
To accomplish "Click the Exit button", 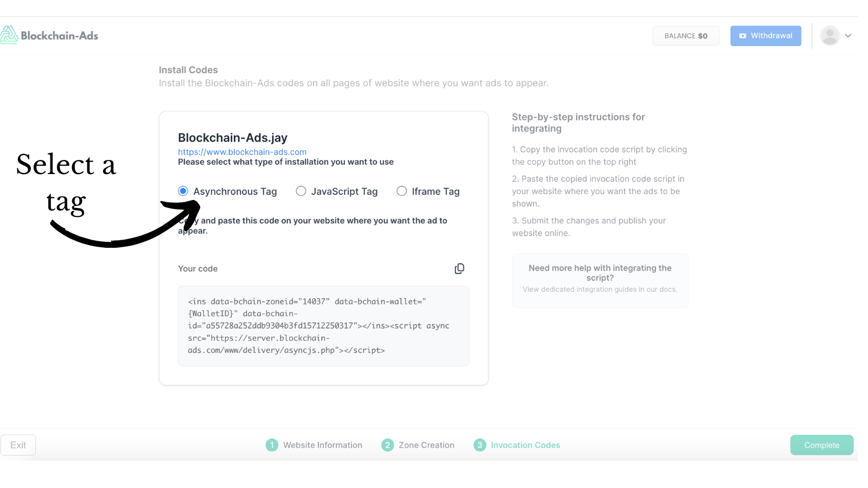I will coord(18,445).
